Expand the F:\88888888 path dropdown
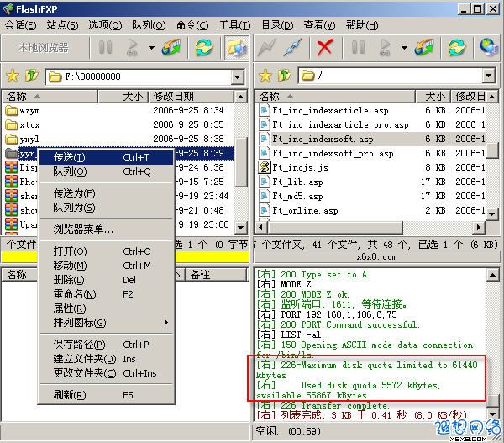This screenshot has width=504, height=443. coord(237,76)
